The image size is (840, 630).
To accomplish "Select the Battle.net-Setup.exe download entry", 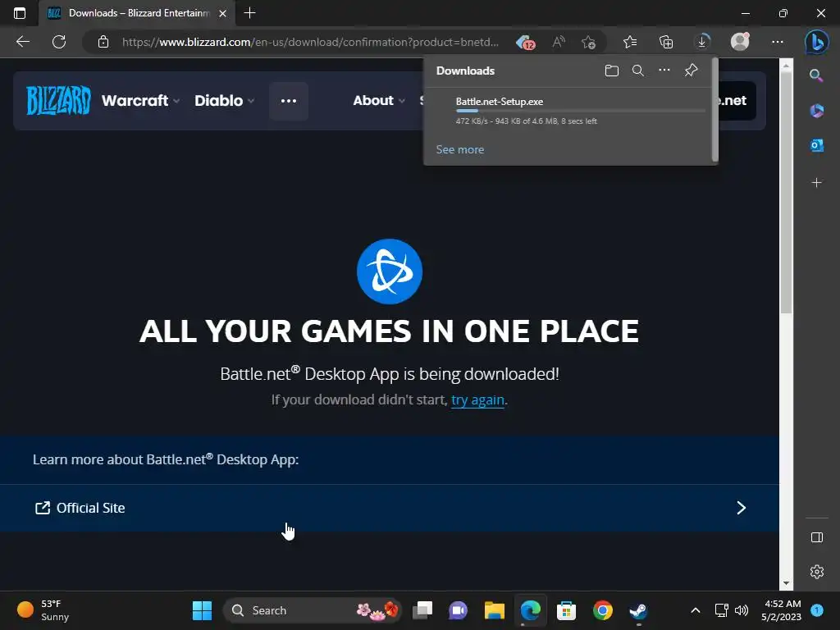I will click(570, 111).
